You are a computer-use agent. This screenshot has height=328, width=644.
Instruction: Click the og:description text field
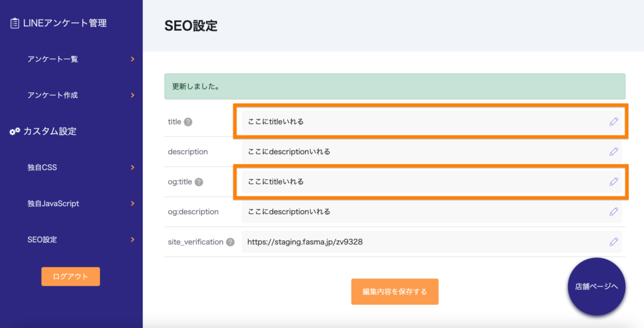tap(421, 212)
